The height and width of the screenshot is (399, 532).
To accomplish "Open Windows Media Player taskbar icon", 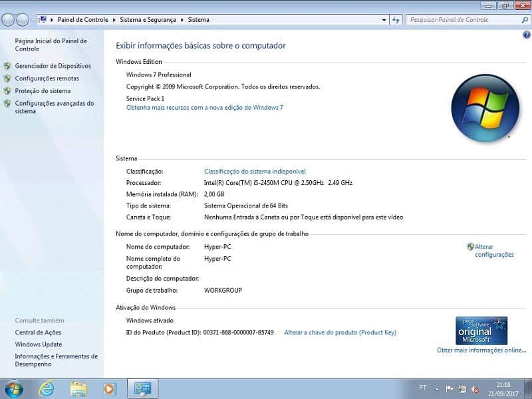I will tap(110, 389).
